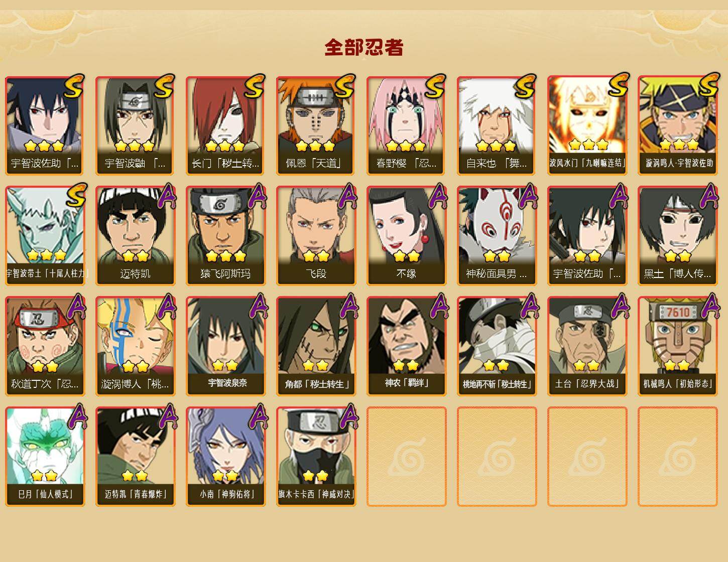Open the 宇智波泉奈 ninja card

point(225,346)
